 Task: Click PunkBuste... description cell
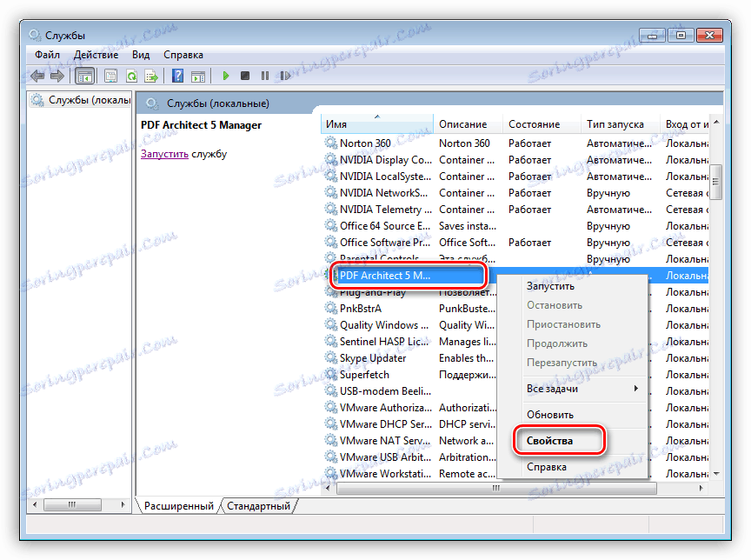(467, 308)
